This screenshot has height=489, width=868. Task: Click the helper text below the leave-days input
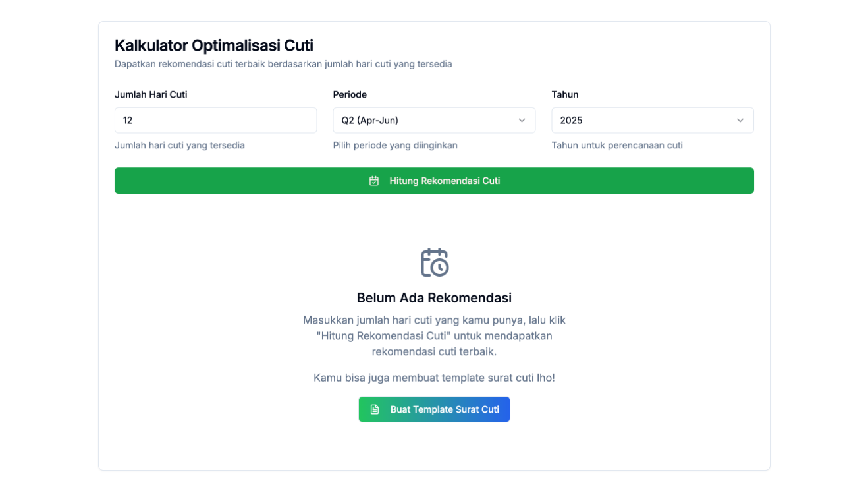pos(180,145)
